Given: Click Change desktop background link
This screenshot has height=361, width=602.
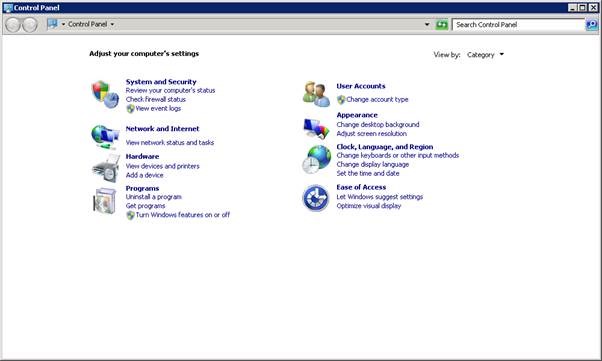Looking at the screenshot, I should [378, 125].
